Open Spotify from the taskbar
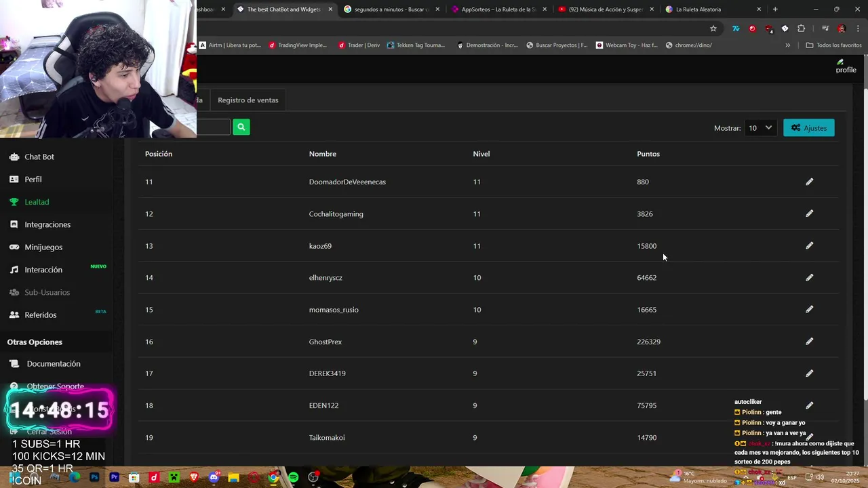 tap(293, 477)
